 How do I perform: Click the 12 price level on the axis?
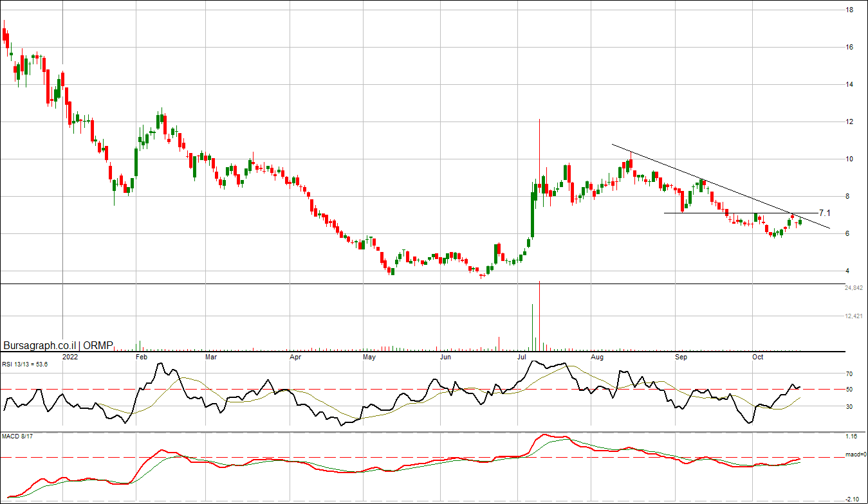point(850,122)
